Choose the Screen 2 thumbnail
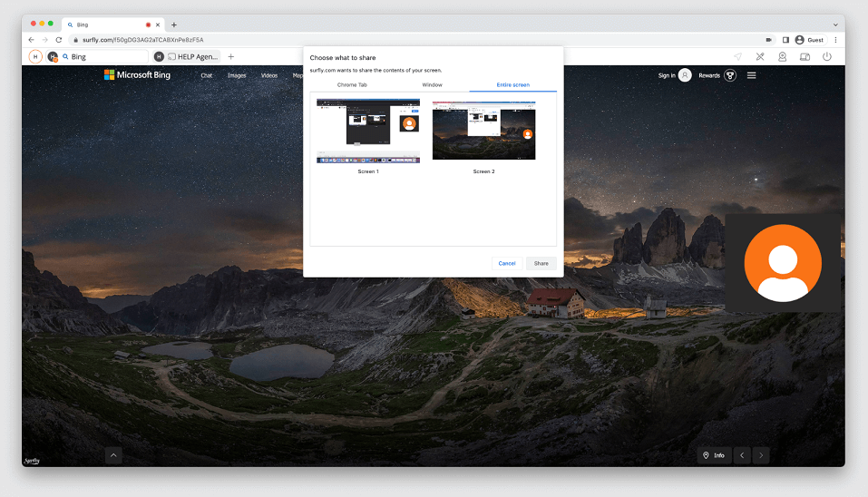Viewport: 868px width, 497px height. click(483, 131)
